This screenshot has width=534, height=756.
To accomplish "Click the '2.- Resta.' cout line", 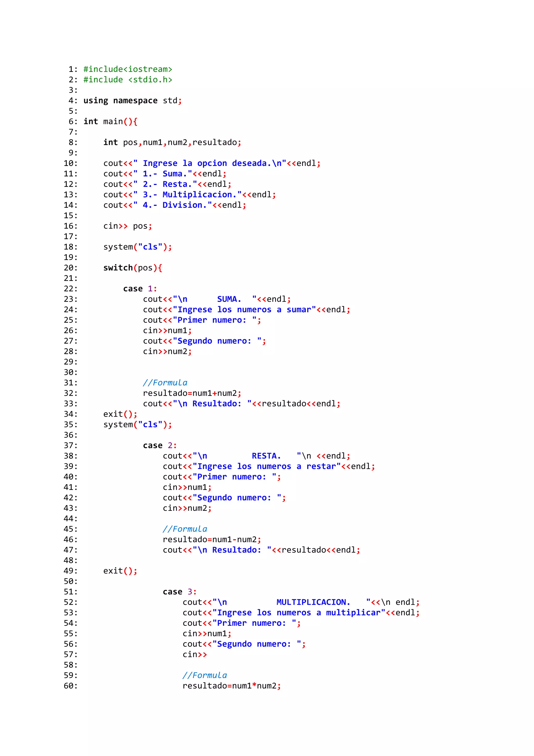I will (167, 184).
